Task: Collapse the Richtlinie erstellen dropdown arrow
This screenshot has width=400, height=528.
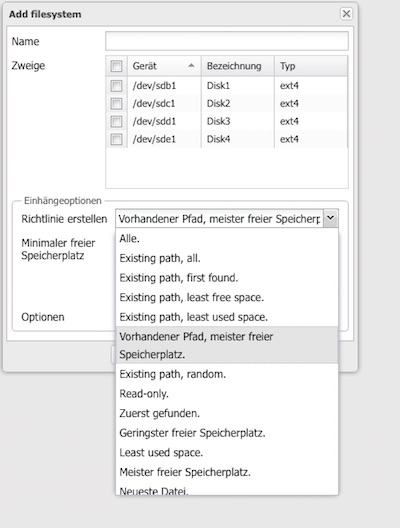Action: [331, 218]
